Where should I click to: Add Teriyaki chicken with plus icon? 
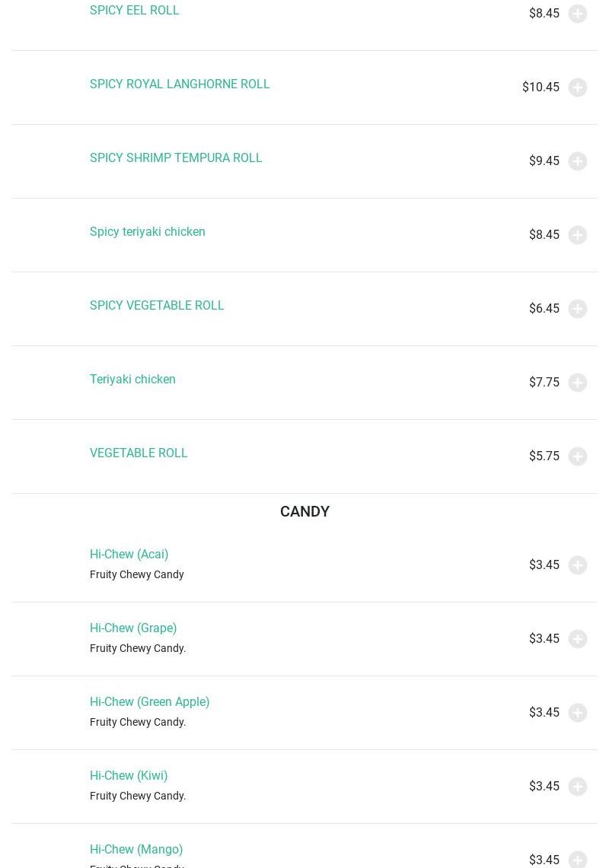578,383
